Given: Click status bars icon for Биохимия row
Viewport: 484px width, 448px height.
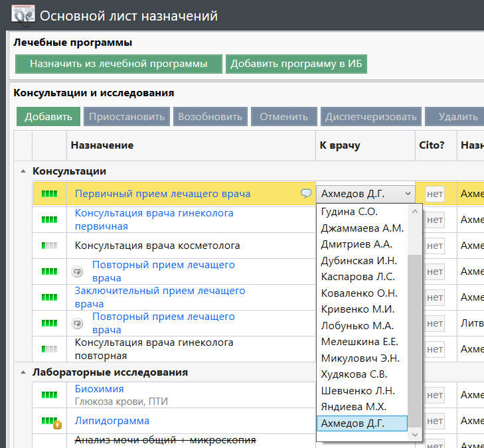Looking at the screenshot, I should click(50, 395).
